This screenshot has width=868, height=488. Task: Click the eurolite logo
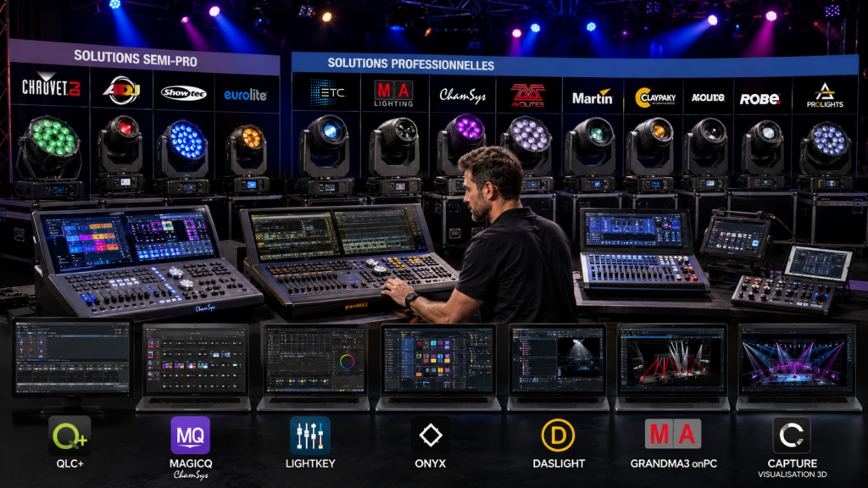point(245,95)
